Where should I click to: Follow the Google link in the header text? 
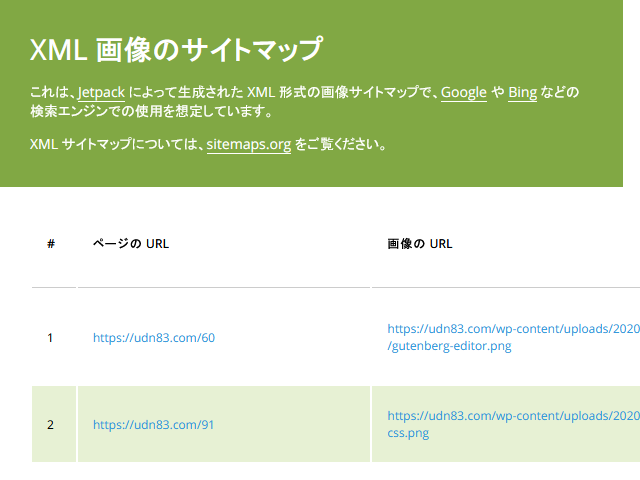(x=464, y=92)
